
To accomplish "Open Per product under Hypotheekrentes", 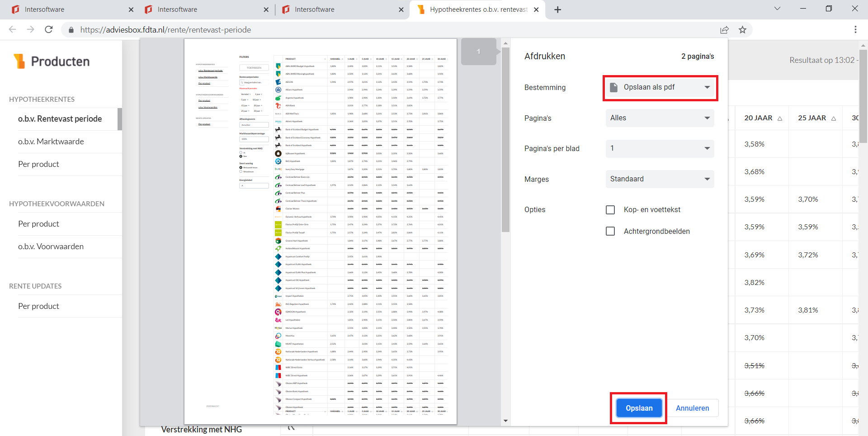I will [38, 164].
